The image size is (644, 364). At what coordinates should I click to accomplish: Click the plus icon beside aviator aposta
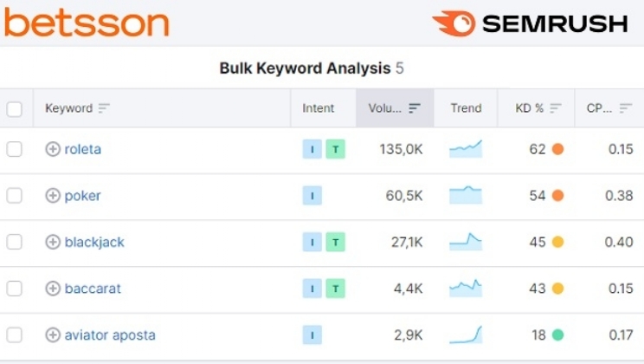tap(53, 335)
